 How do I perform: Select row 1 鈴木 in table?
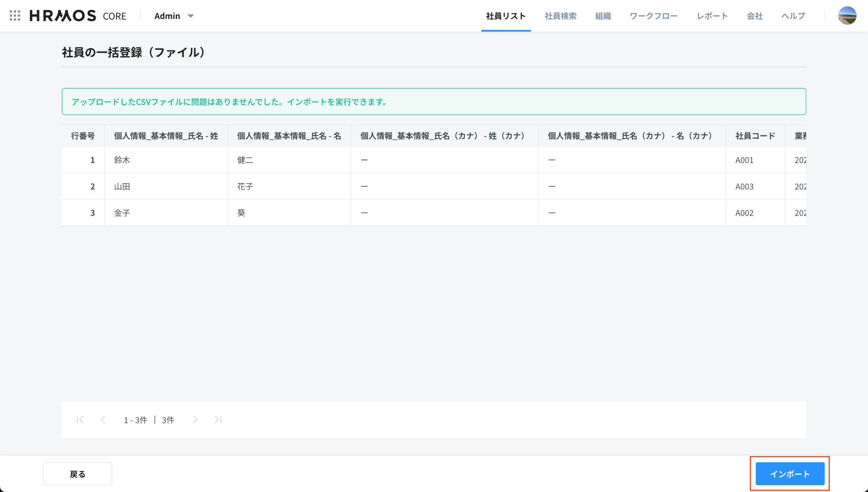[x=122, y=160]
